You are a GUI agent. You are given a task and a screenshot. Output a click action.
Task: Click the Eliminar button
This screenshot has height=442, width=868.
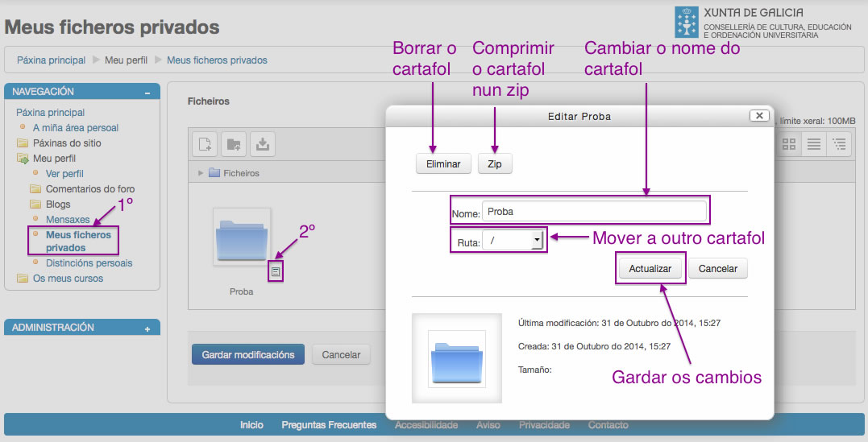click(443, 163)
